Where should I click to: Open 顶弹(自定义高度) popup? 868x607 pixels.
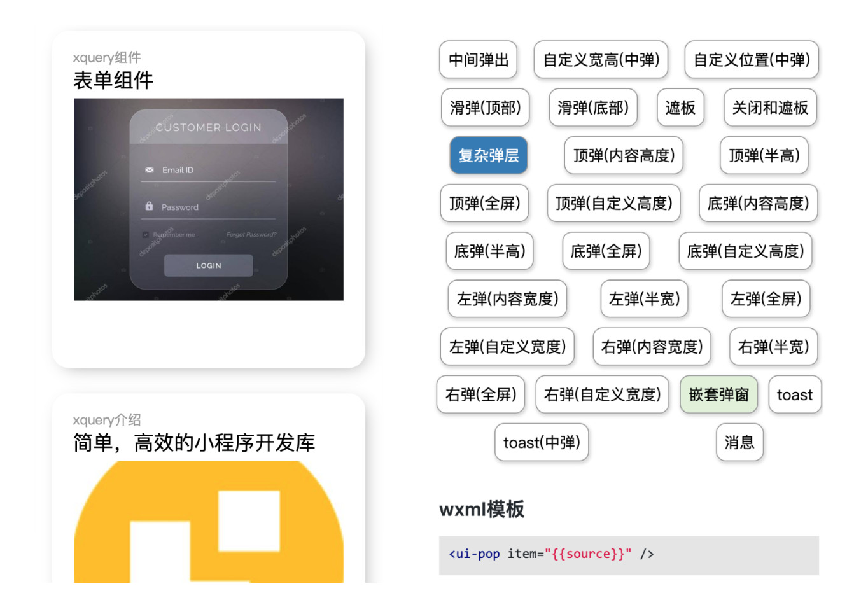613,203
